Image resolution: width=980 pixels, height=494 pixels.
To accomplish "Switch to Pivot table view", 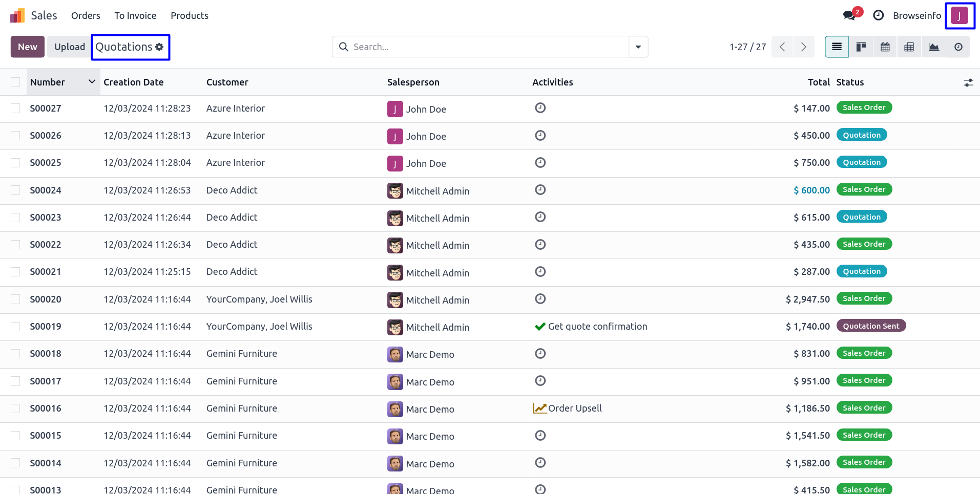I will [909, 47].
